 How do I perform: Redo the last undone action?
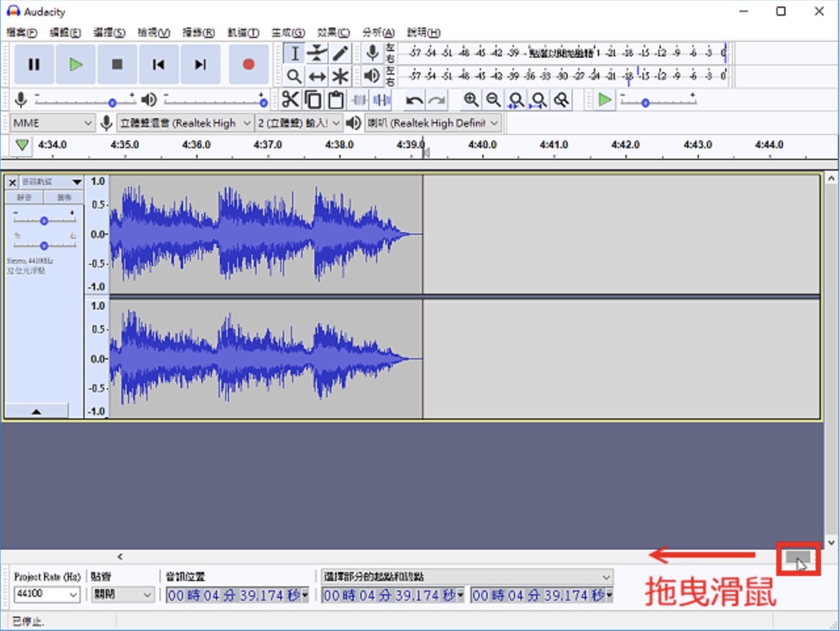(436, 100)
